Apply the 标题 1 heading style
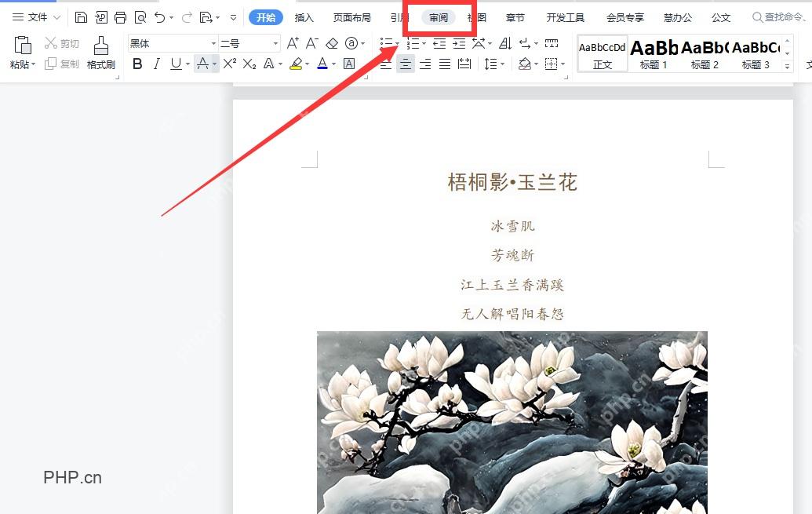The width and height of the screenshot is (812, 514). pos(654,53)
